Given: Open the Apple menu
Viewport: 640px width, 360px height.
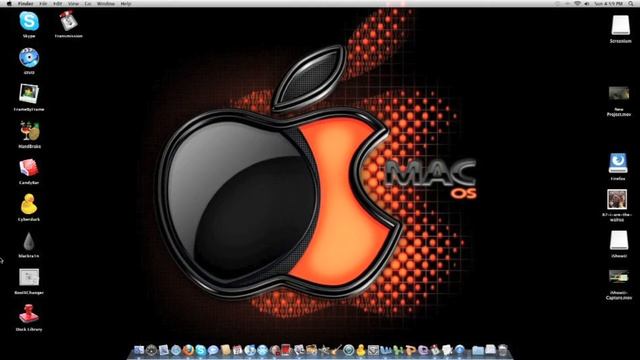Looking at the screenshot, I should (x=9, y=4).
